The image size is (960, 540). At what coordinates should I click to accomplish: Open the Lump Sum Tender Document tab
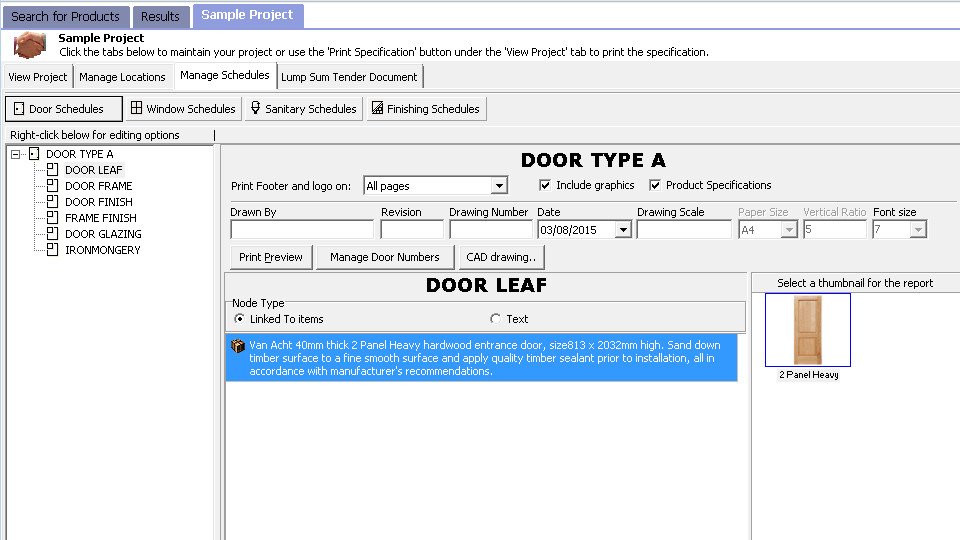pos(349,77)
